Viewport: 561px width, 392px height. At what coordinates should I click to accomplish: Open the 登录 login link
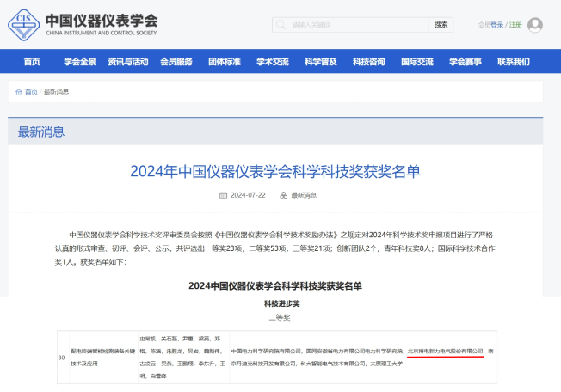pyautogui.click(x=497, y=25)
